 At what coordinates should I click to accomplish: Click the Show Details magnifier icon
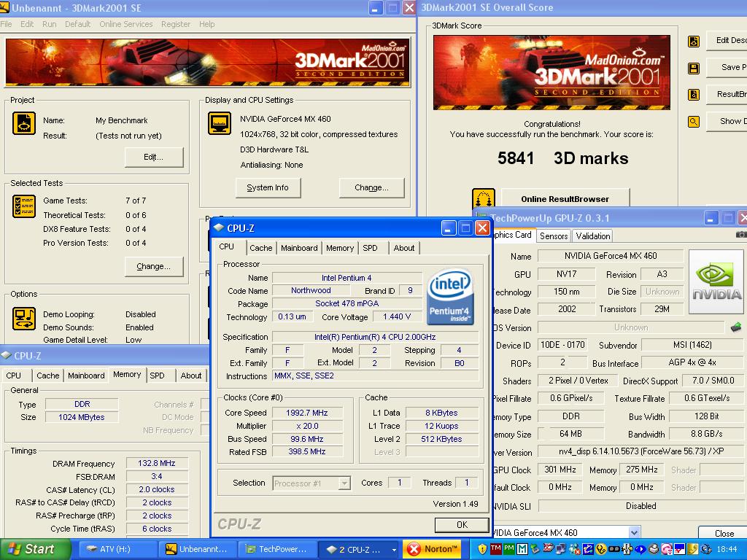pos(694,122)
